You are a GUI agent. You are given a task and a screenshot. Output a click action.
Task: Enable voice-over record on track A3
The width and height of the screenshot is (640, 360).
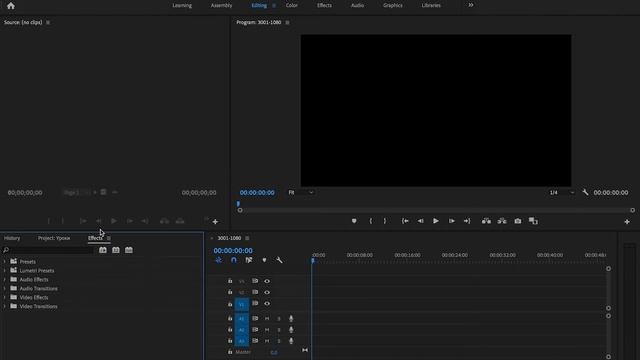291,341
